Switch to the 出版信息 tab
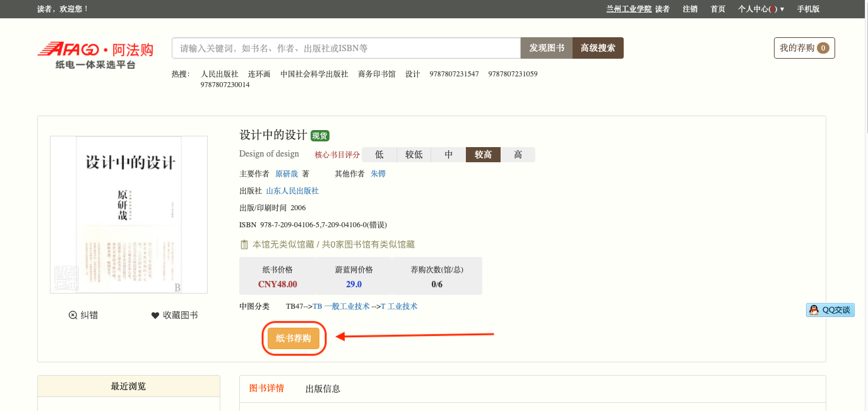This screenshot has height=411, width=868. pos(323,388)
